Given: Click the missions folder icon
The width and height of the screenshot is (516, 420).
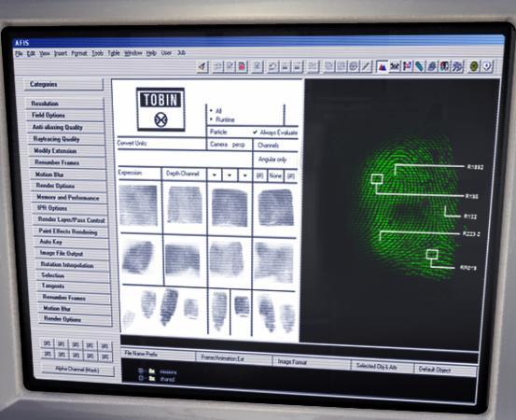Looking at the screenshot, I should [152, 371].
